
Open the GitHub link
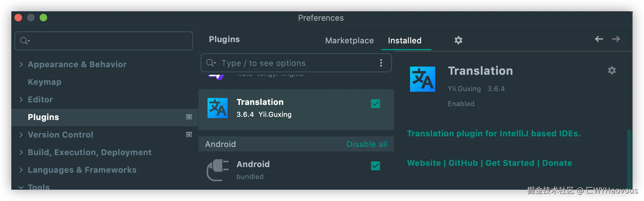pyautogui.click(x=463, y=163)
